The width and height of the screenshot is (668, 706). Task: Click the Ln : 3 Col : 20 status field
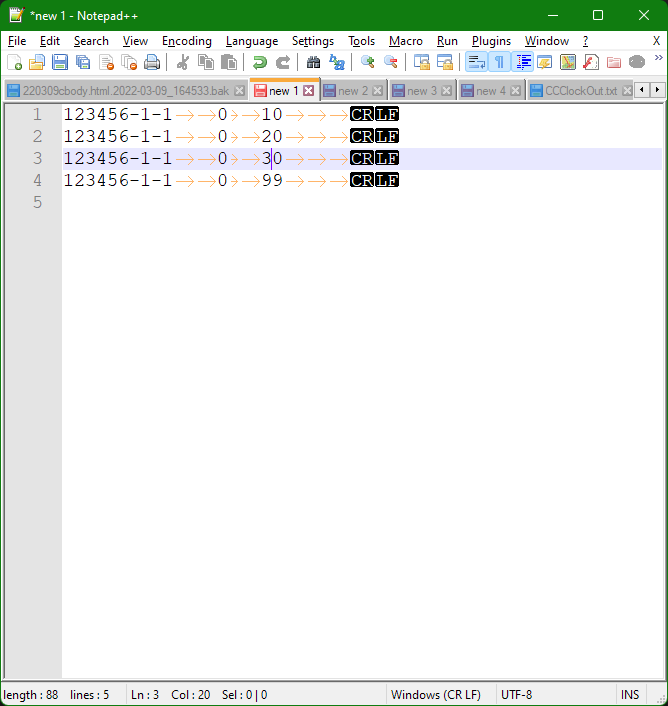coord(171,695)
